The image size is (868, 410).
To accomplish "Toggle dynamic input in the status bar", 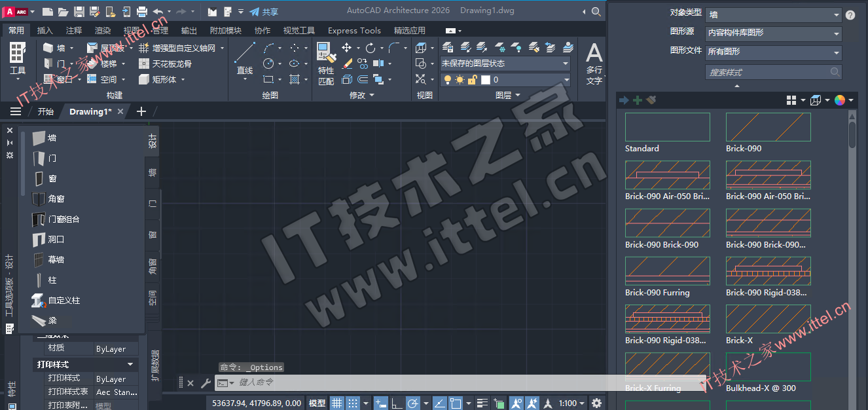I will [381, 403].
